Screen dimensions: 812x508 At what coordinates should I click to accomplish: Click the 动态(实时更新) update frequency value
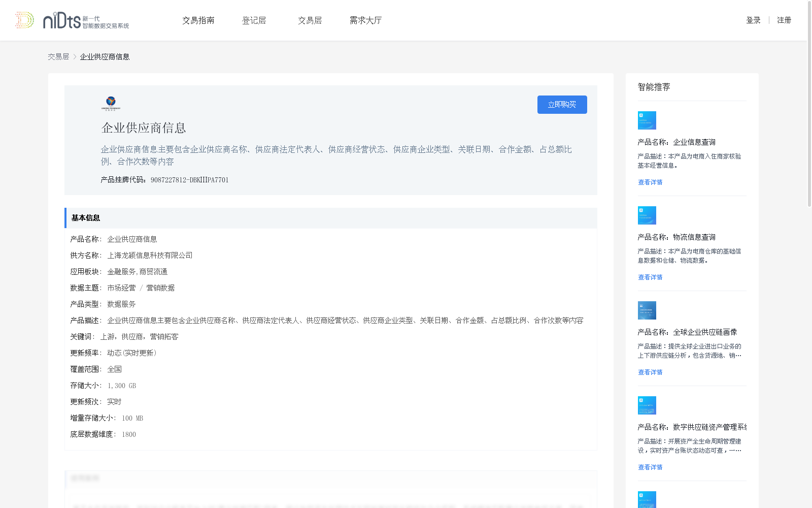pyautogui.click(x=132, y=353)
